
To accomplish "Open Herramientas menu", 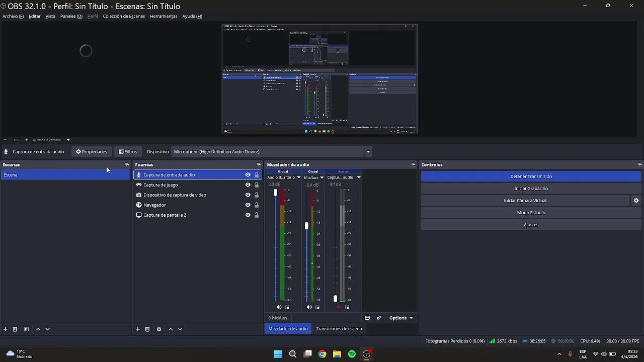I will (x=164, y=16).
